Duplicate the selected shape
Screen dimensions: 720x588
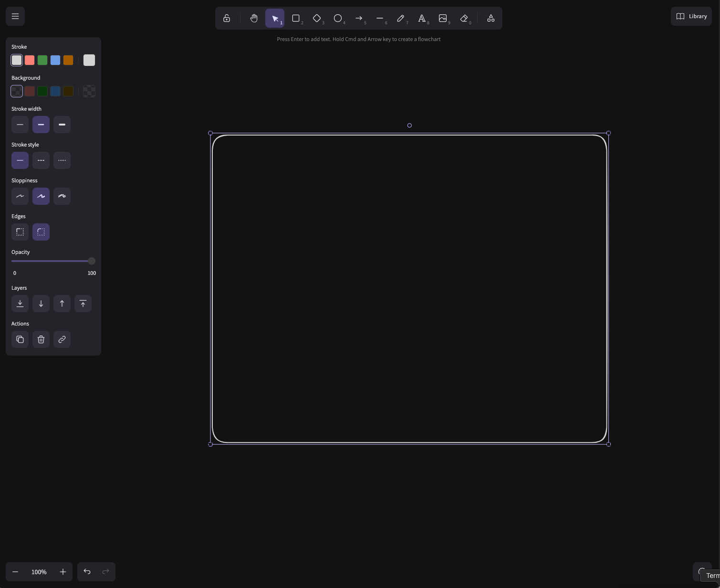(x=20, y=339)
